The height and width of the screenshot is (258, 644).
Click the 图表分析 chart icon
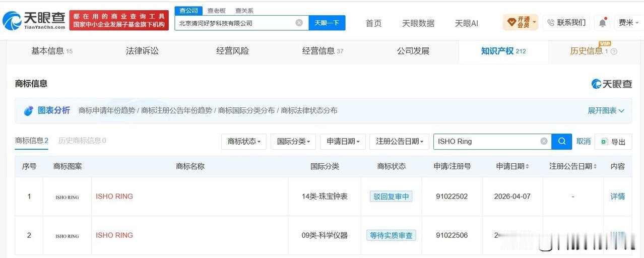[x=29, y=111]
